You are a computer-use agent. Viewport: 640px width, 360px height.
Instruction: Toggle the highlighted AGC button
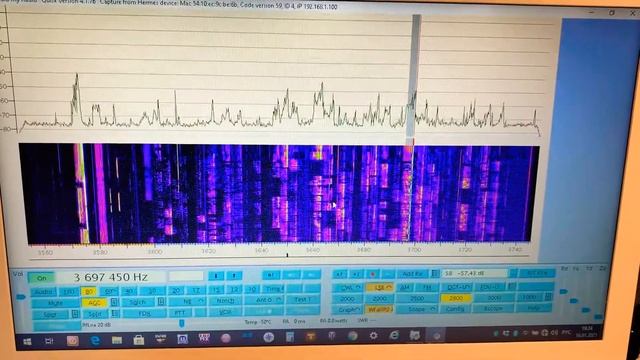(x=94, y=302)
